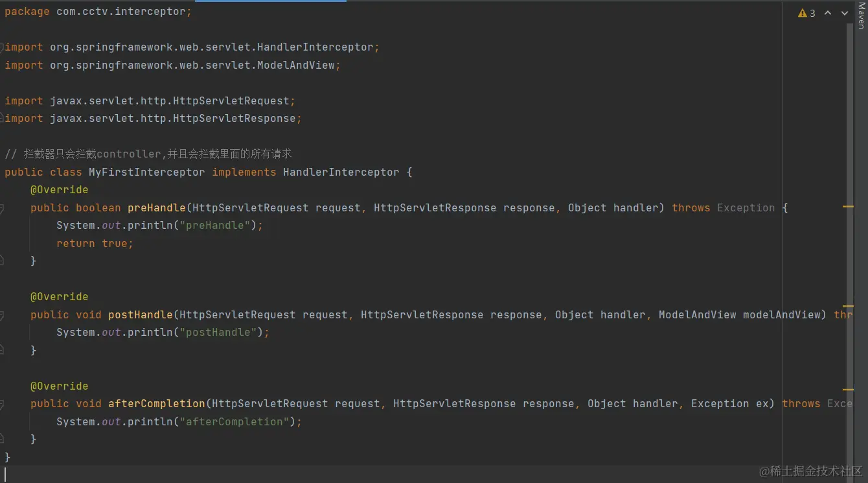868x483 pixels.
Task: Click the Exception ex parameter
Action: pos(730,404)
